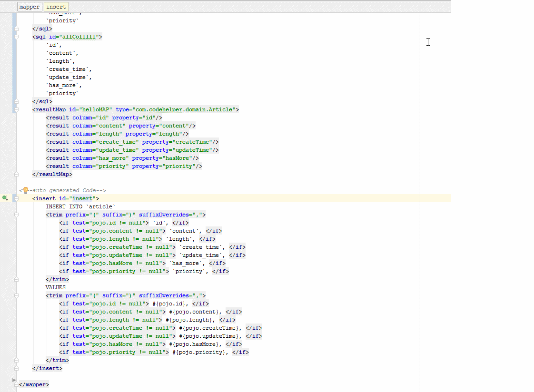The height and width of the screenshot is (392, 534).
Task: Place cursor on INSERT INTO article line
Action: (x=80, y=206)
